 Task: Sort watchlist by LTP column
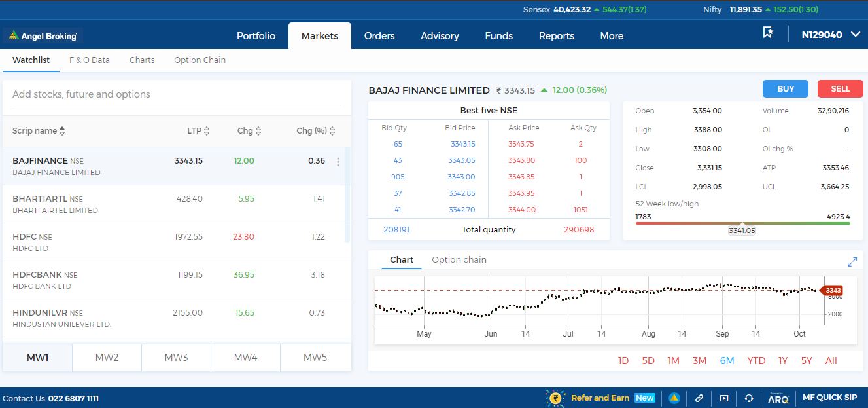[207, 131]
